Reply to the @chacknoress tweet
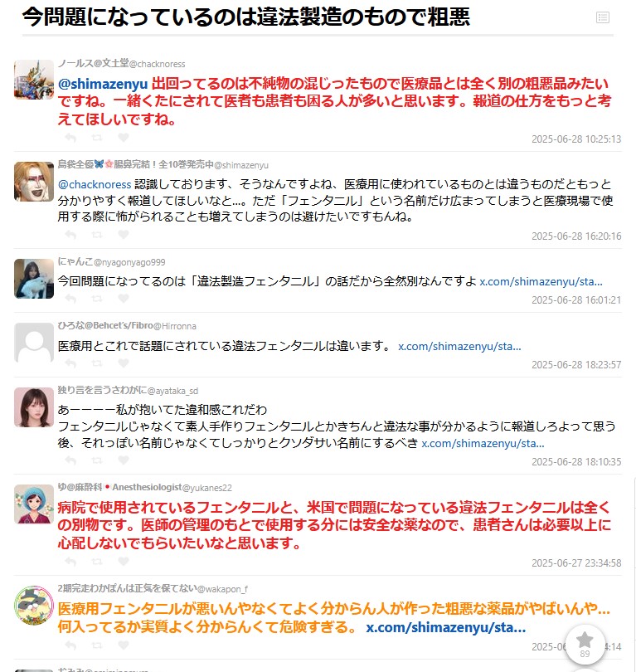Screen dimensions: 636x672 [70, 138]
